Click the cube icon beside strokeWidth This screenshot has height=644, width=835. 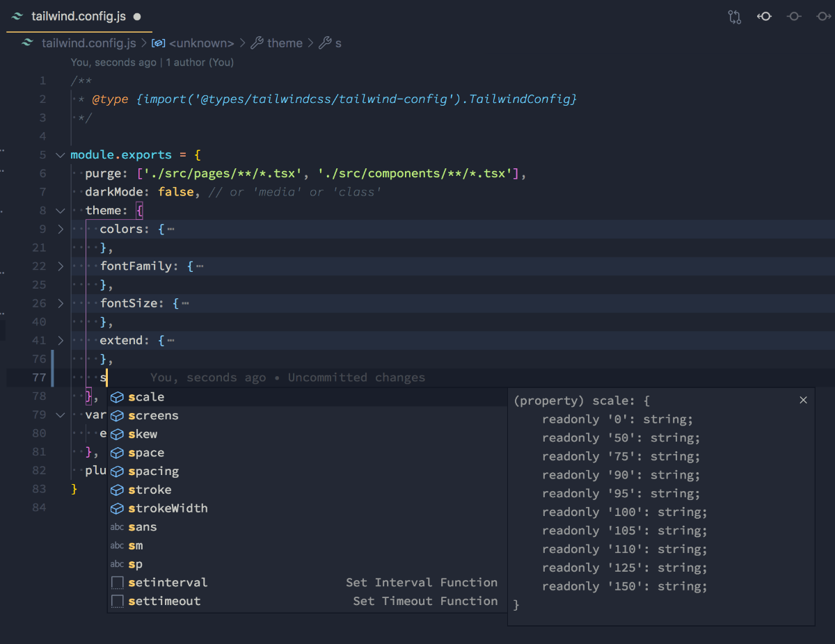click(x=116, y=508)
